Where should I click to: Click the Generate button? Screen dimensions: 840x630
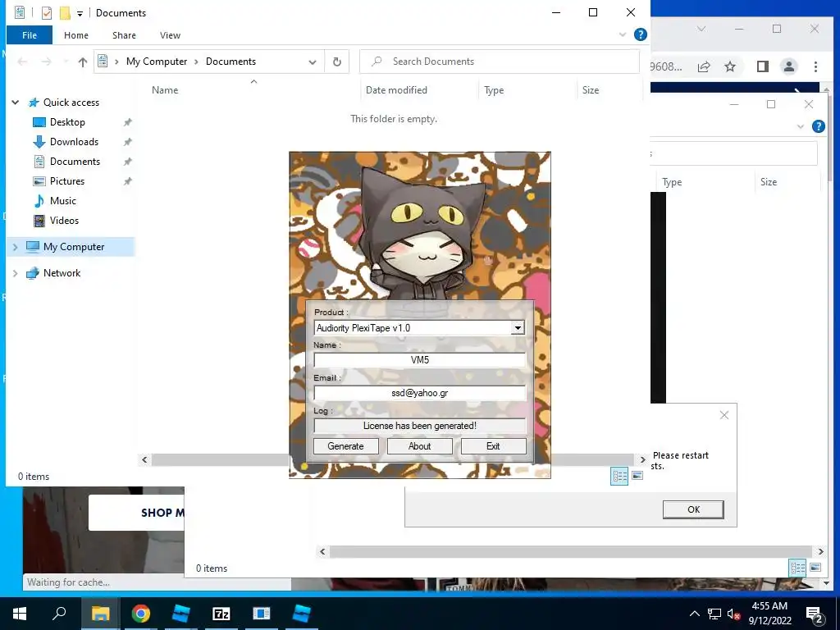click(345, 446)
